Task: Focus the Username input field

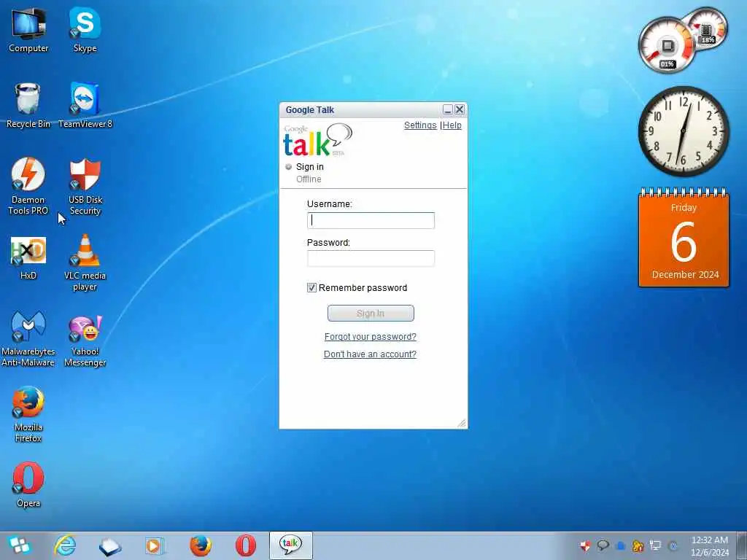Action: coord(371,220)
